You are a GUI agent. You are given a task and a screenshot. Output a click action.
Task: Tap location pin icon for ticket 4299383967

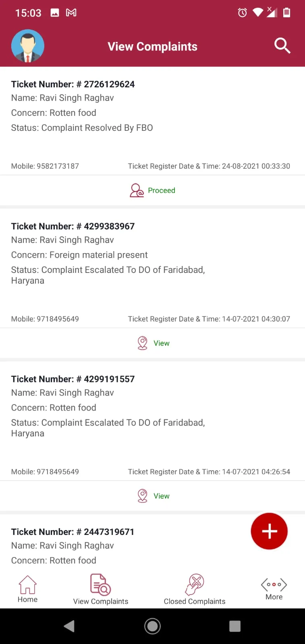point(142,343)
